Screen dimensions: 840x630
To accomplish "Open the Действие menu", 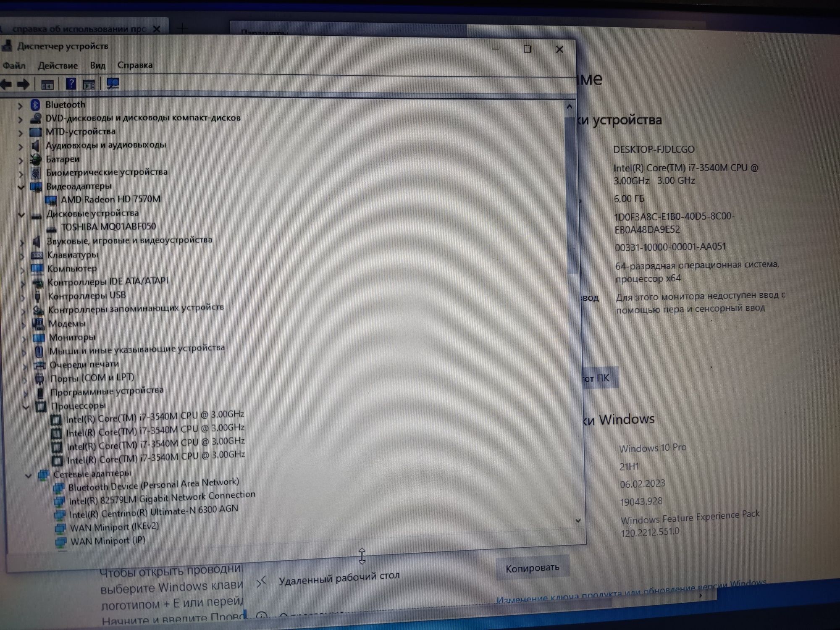I will click(x=58, y=66).
